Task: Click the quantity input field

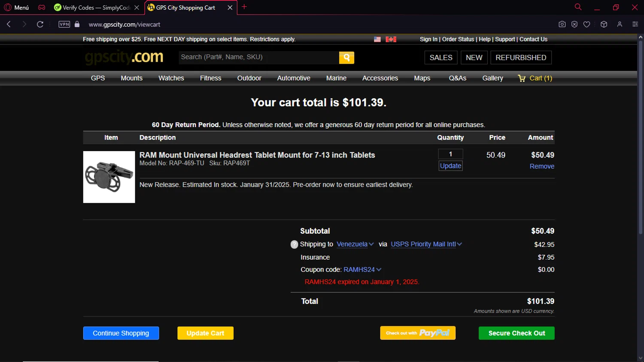Action: pyautogui.click(x=450, y=154)
